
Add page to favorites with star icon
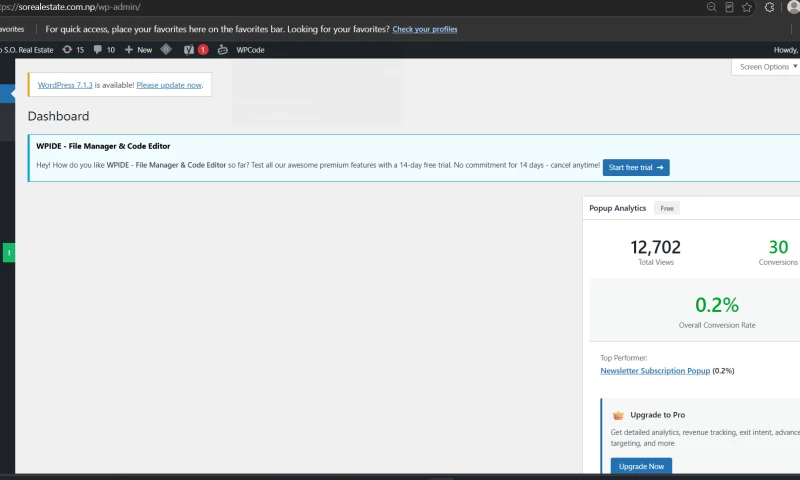(x=747, y=7)
